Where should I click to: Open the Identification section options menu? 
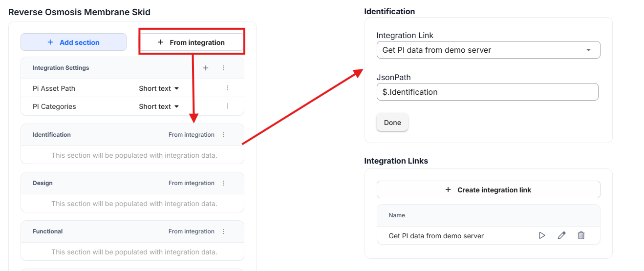click(x=224, y=135)
